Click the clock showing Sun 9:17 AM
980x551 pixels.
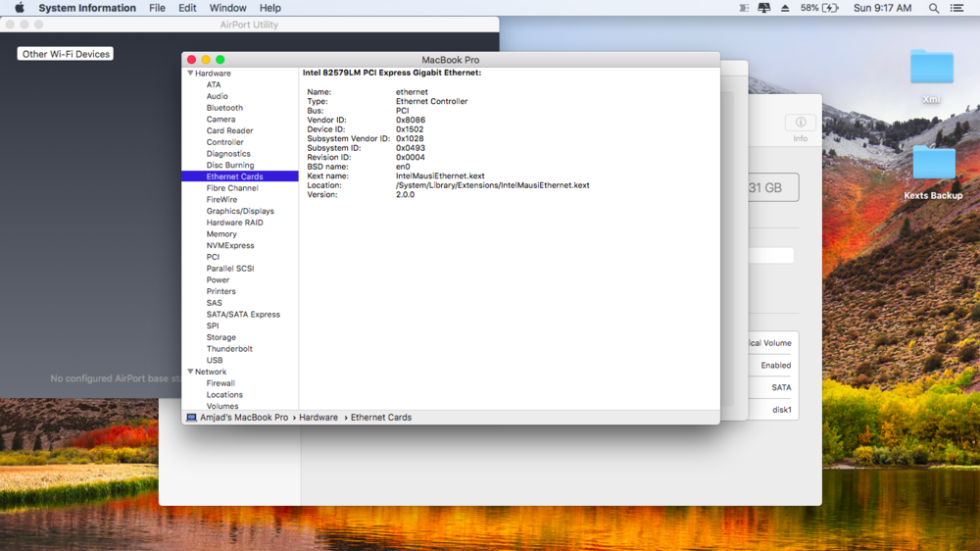(x=882, y=8)
